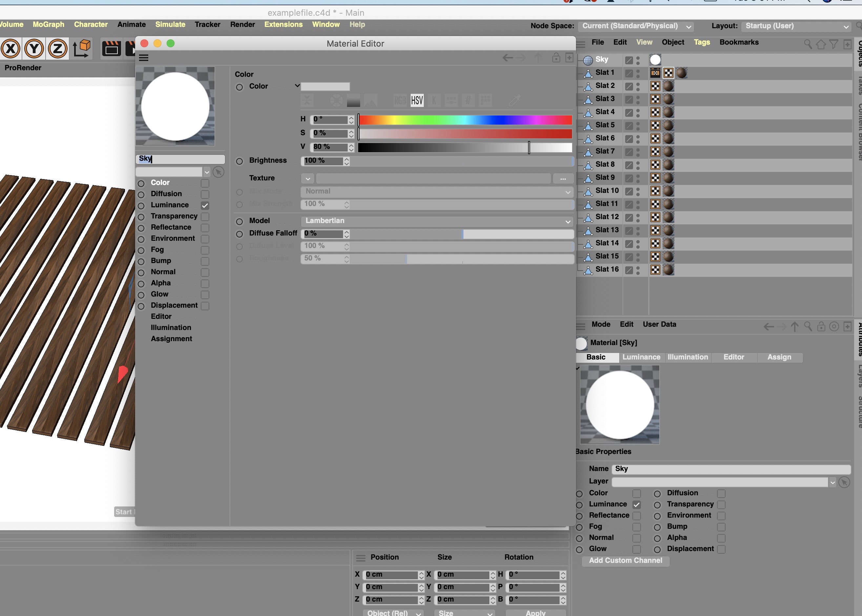The height and width of the screenshot is (616, 862).
Task: Open the Layout Startup dropdown
Action: pos(796,26)
